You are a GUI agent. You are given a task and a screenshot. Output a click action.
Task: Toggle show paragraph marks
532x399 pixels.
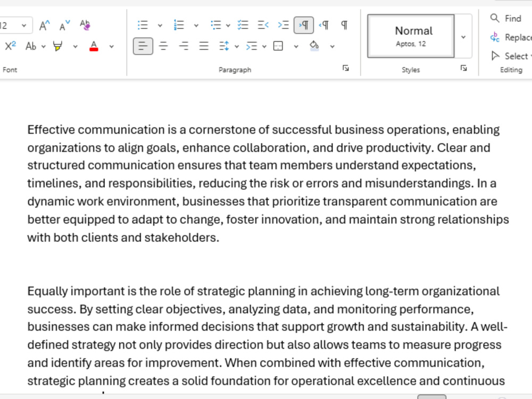click(x=344, y=25)
